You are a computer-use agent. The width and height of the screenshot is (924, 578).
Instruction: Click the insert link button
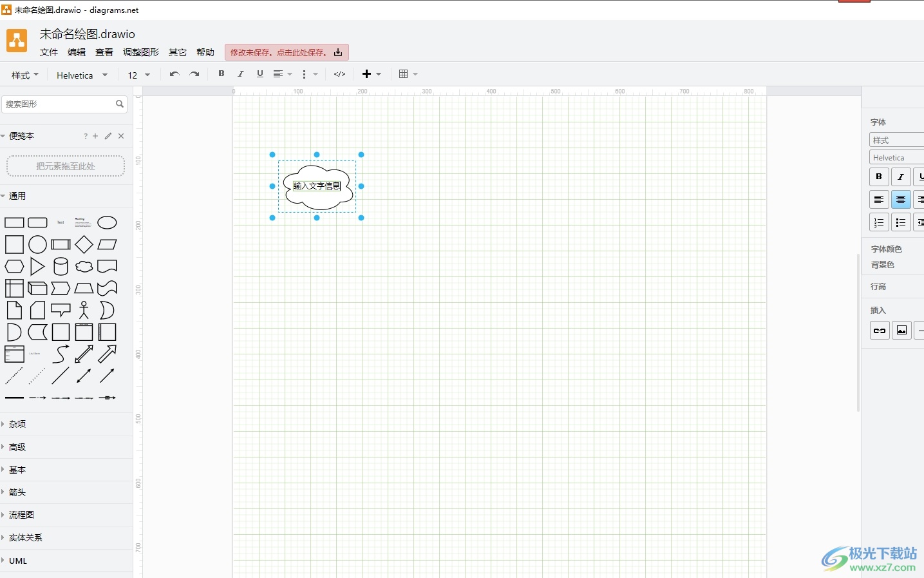[880, 331]
